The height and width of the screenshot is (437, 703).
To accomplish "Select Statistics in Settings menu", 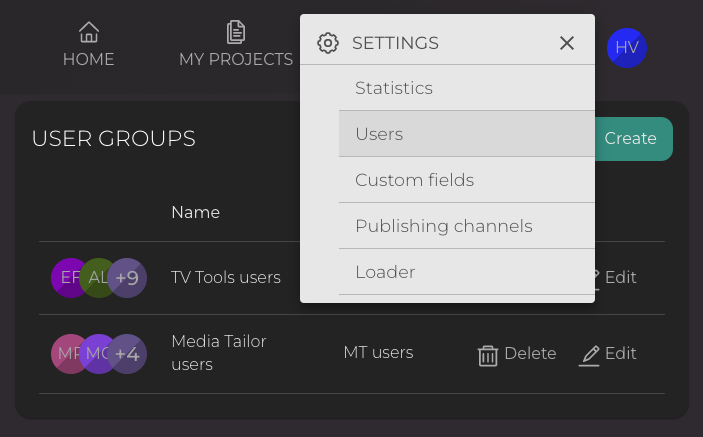I will 394,88.
